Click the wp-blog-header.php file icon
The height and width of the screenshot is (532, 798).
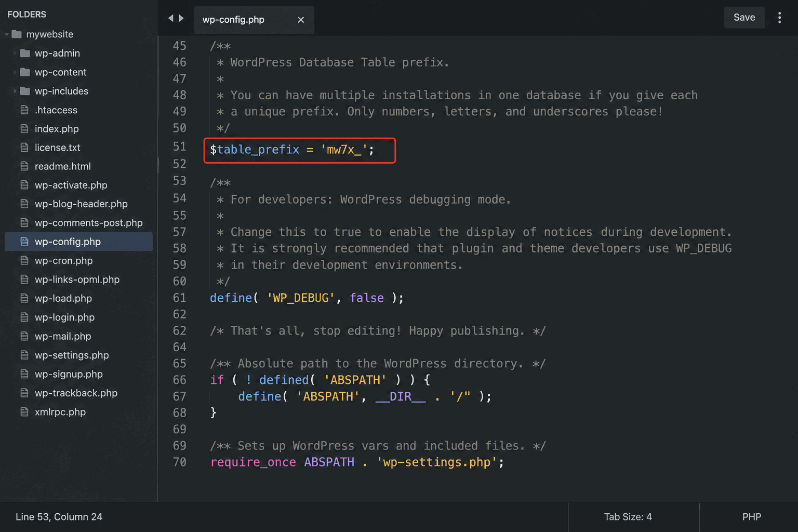[24, 204]
